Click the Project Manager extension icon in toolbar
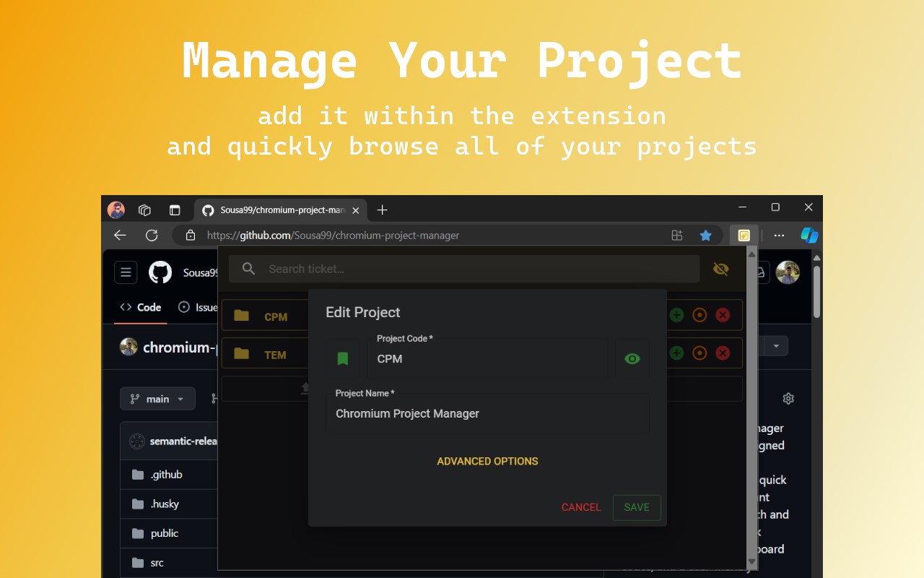Image resolution: width=924 pixels, height=578 pixels. (x=744, y=235)
